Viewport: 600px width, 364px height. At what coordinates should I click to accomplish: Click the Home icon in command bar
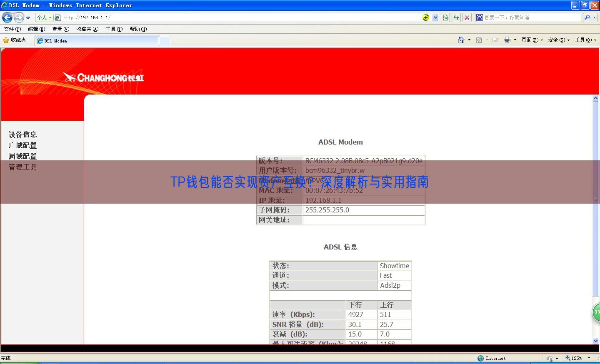pos(461,40)
